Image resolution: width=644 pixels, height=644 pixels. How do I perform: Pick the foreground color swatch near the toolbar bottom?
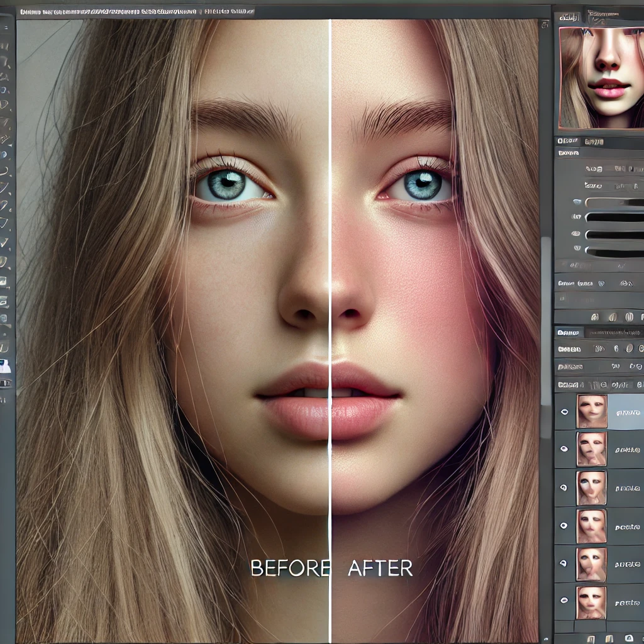tap(5, 365)
